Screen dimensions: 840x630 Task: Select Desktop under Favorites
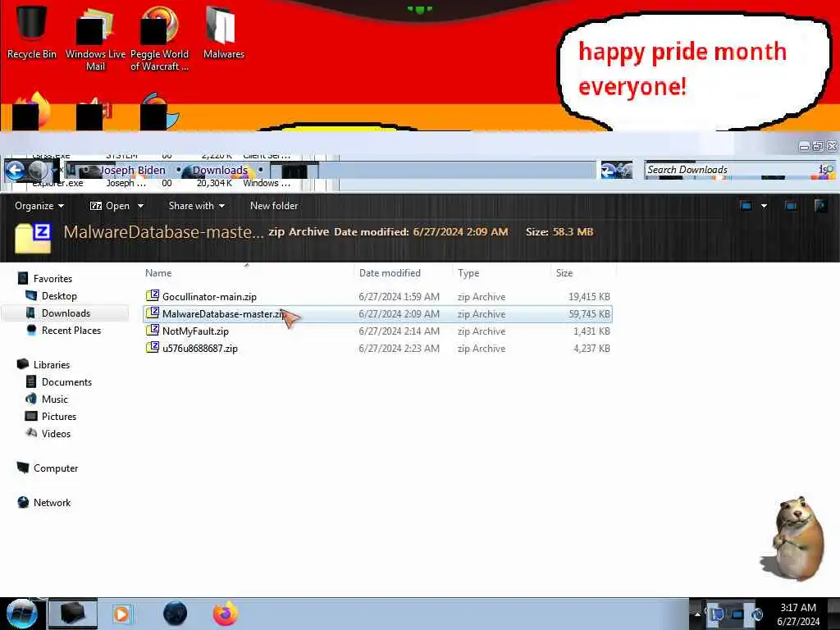(59, 295)
